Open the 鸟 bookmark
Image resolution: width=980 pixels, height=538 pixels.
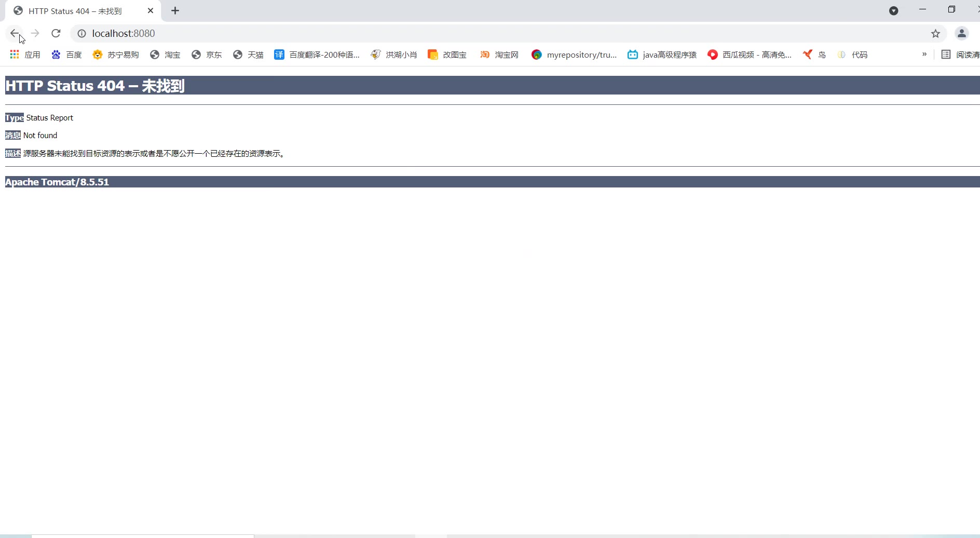(x=814, y=55)
